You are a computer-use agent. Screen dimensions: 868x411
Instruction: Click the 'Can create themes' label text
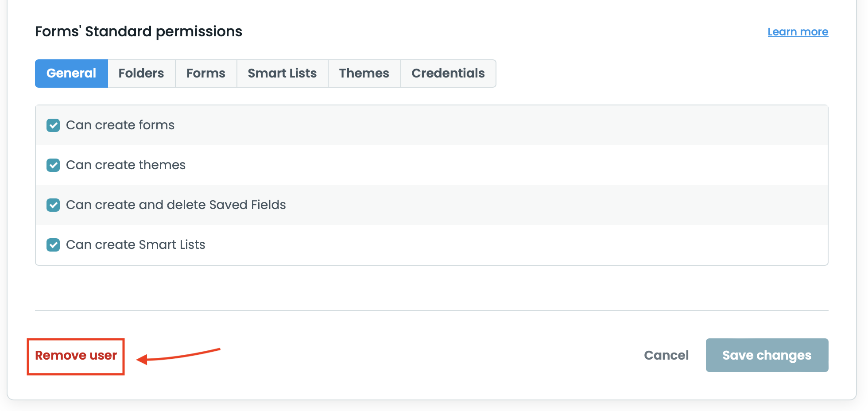126,165
